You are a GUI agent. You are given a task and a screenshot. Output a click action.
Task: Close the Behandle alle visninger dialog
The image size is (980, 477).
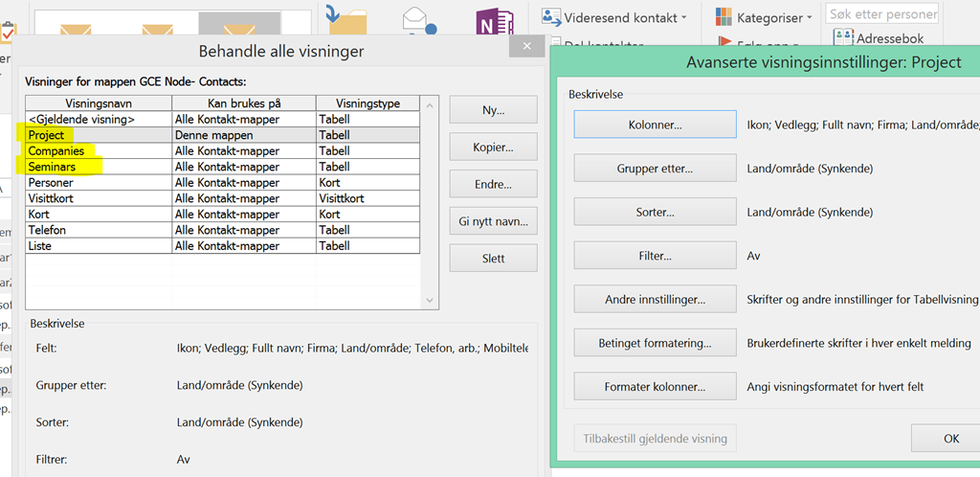click(526, 49)
